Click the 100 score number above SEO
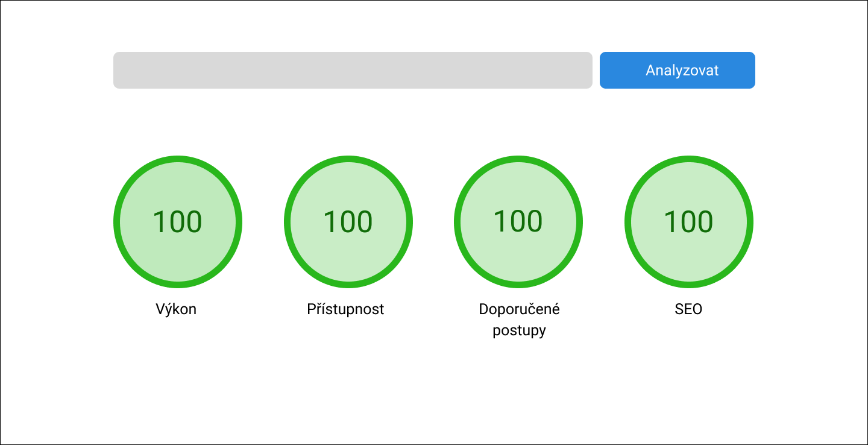 coord(689,222)
